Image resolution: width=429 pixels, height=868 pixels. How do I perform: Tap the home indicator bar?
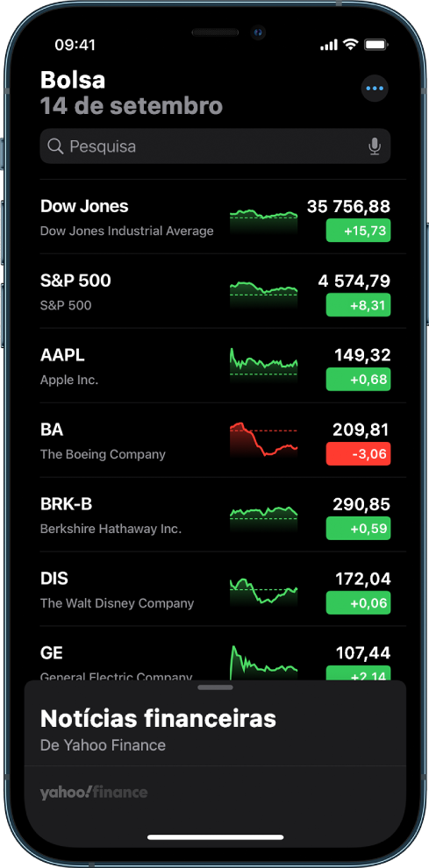click(215, 837)
